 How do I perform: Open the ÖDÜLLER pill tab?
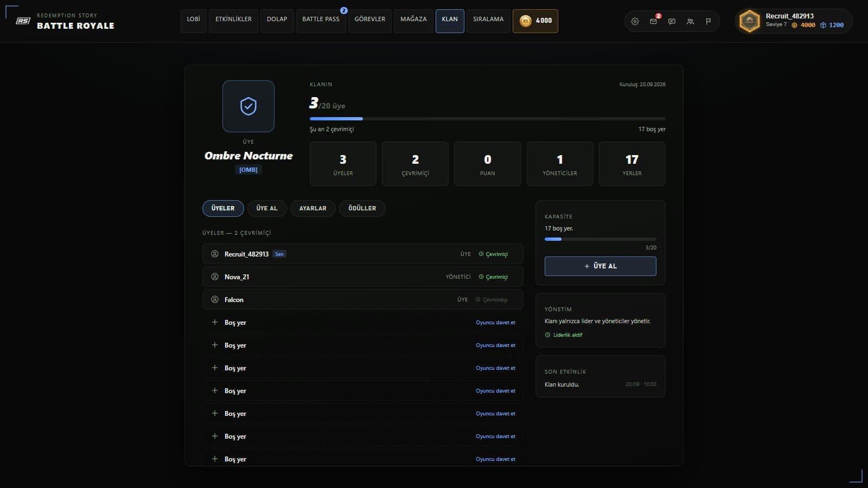click(362, 208)
